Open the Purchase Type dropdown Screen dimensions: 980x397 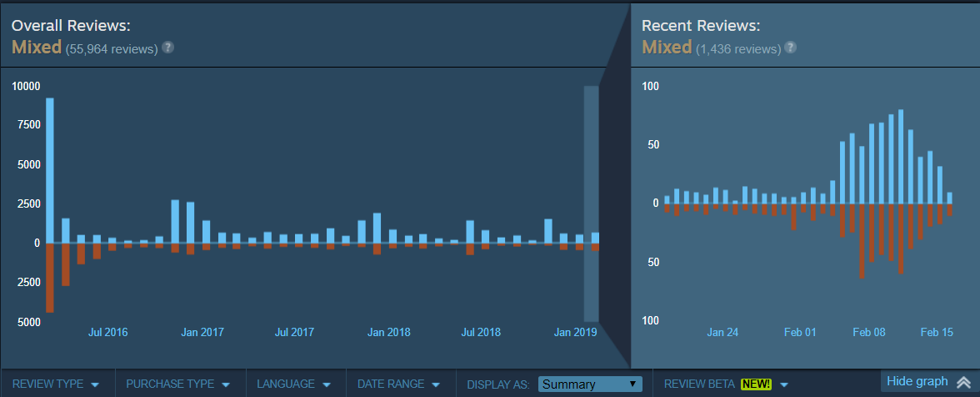pyautogui.click(x=178, y=384)
